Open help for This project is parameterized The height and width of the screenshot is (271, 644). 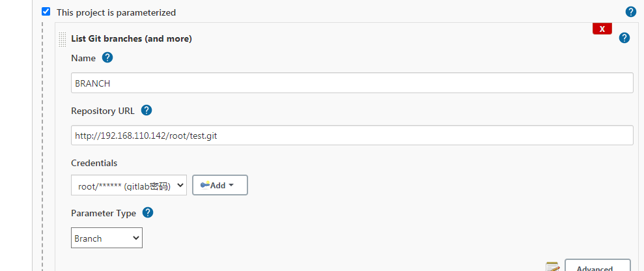pyautogui.click(x=630, y=12)
